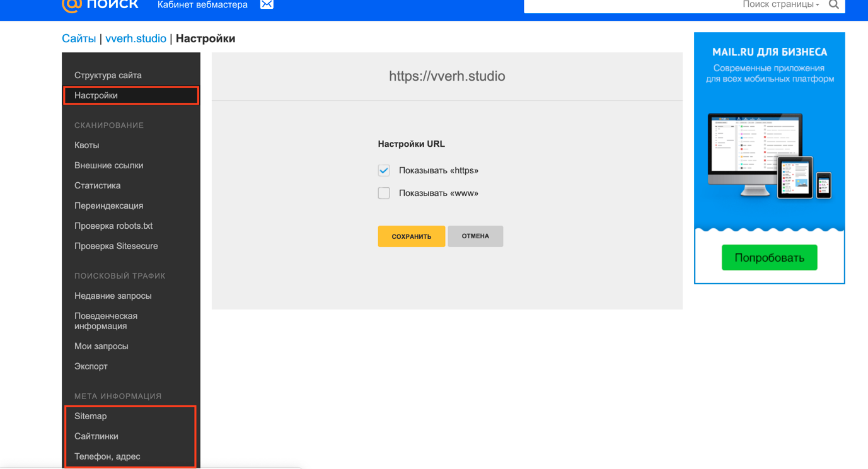Open Экспорт page
This screenshot has width=868, height=469.
91,366
